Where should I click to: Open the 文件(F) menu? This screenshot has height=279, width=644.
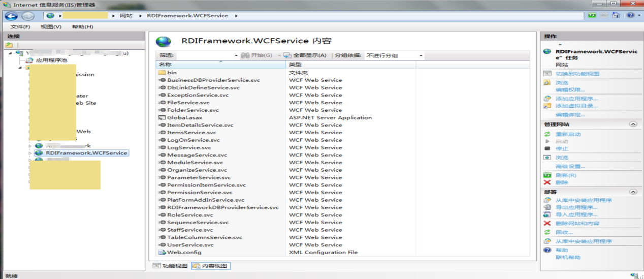[20, 26]
